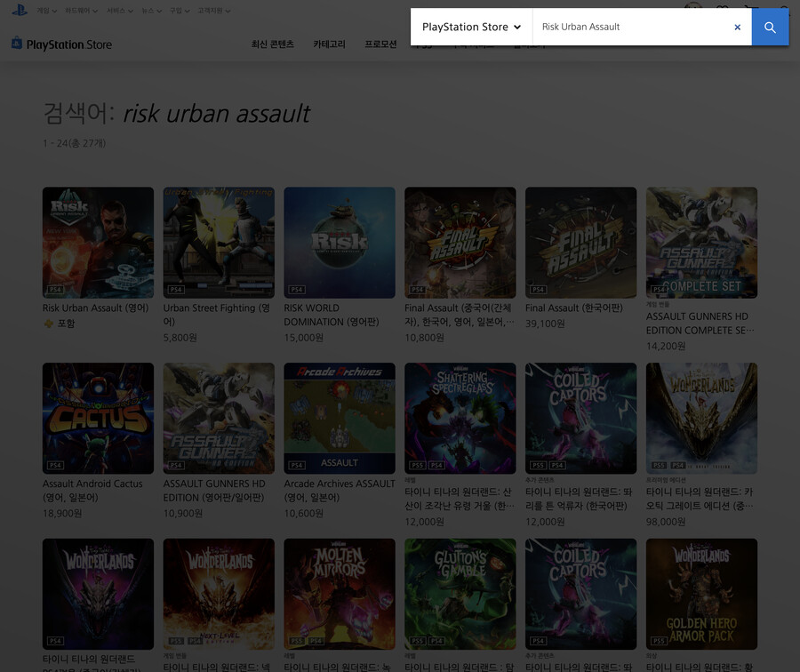This screenshot has height=672, width=800.
Task: Click the PlayStation Store shopping bag logo
Action: tap(17, 44)
